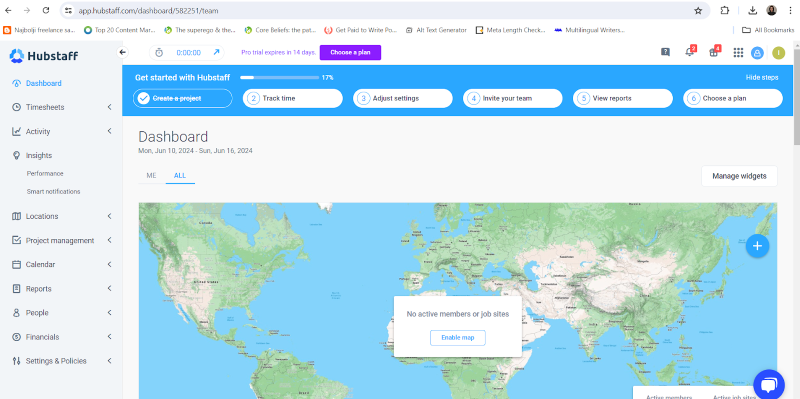This screenshot has width=800, height=399.
Task: Open the timer pop-out arrow
Action: [x=216, y=52]
